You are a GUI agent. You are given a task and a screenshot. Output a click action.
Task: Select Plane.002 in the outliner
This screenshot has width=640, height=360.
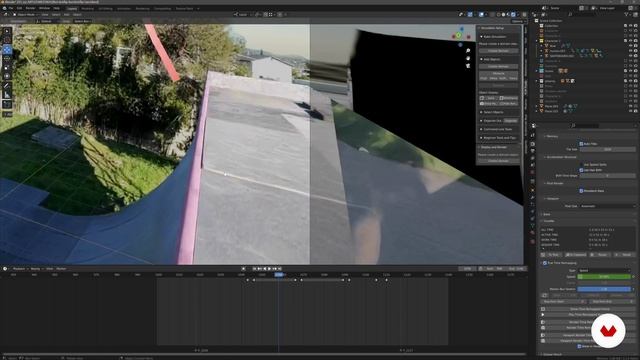(551, 111)
